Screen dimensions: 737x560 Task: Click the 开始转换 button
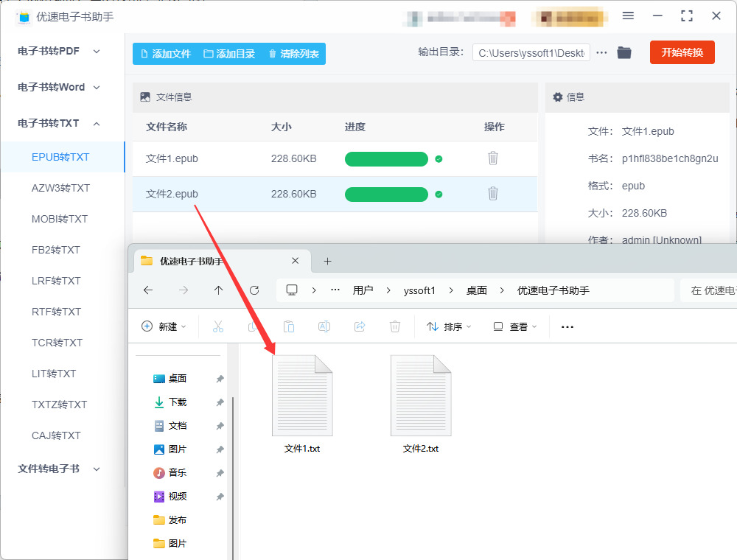(x=682, y=52)
